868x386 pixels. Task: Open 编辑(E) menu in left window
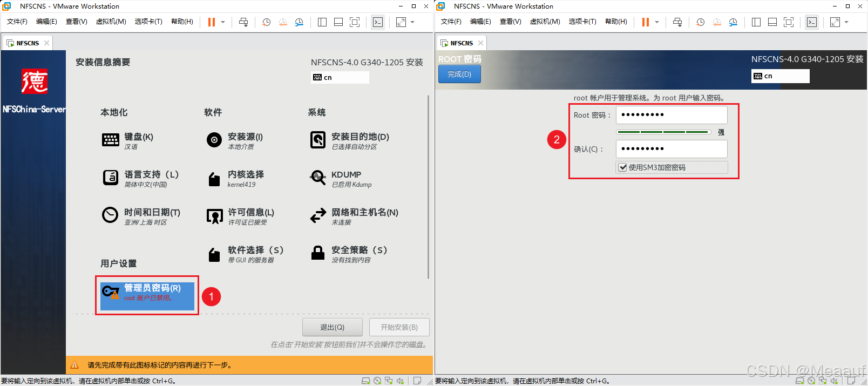pyautogui.click(x=46, y=22)
